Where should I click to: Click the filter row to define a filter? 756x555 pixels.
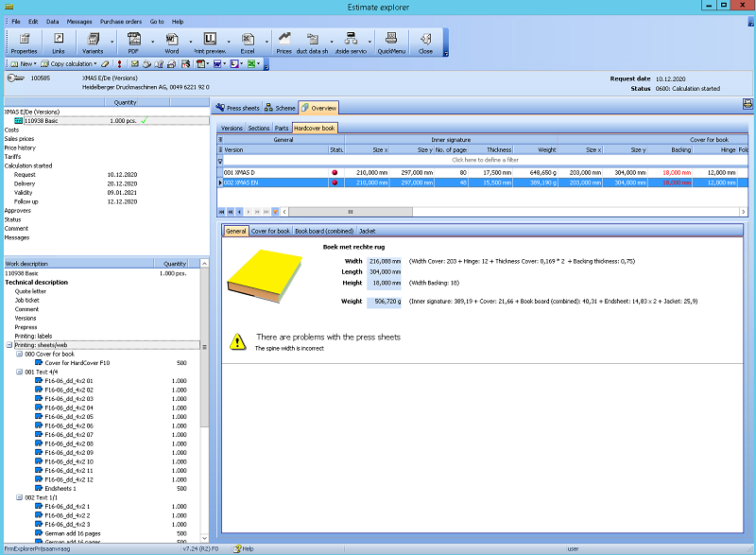(x=485, y=160)
